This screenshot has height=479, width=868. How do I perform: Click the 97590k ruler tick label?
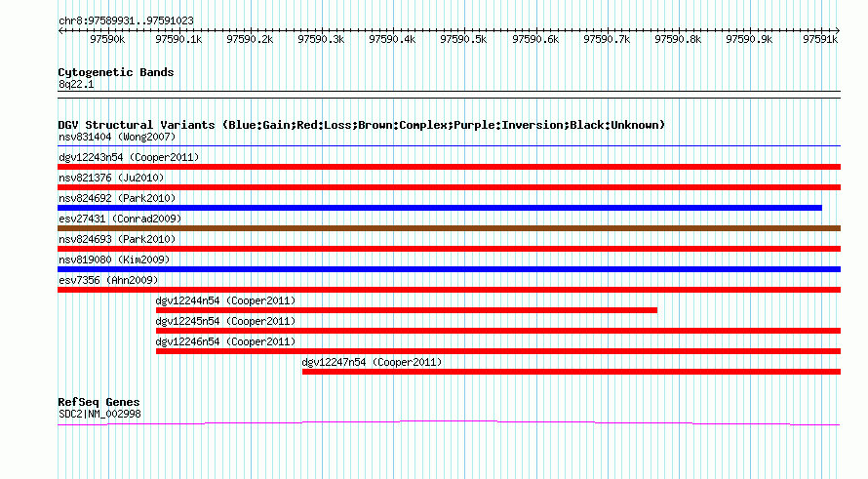107,39
